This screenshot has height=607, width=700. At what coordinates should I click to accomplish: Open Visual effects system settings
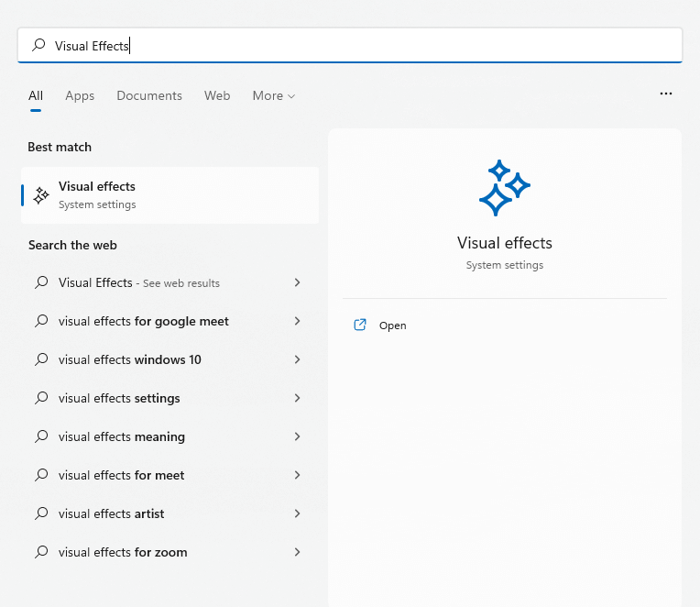(x=392, y=326)
